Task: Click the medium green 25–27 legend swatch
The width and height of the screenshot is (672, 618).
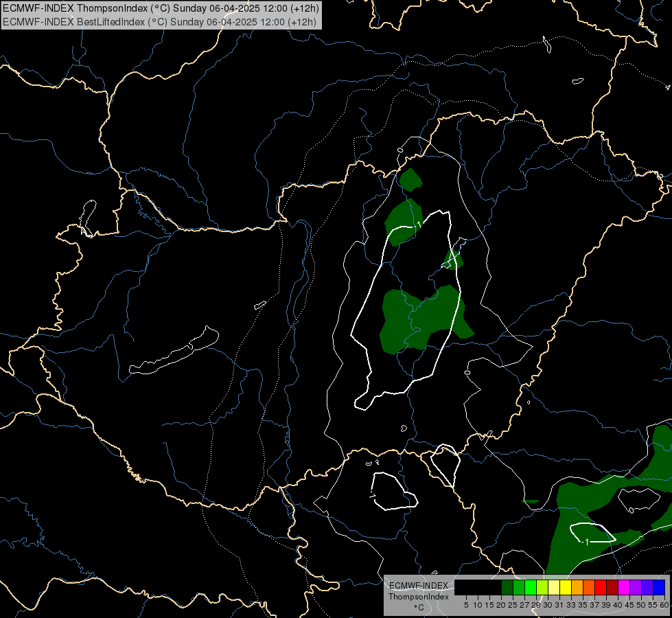Action: click(519, 587)
